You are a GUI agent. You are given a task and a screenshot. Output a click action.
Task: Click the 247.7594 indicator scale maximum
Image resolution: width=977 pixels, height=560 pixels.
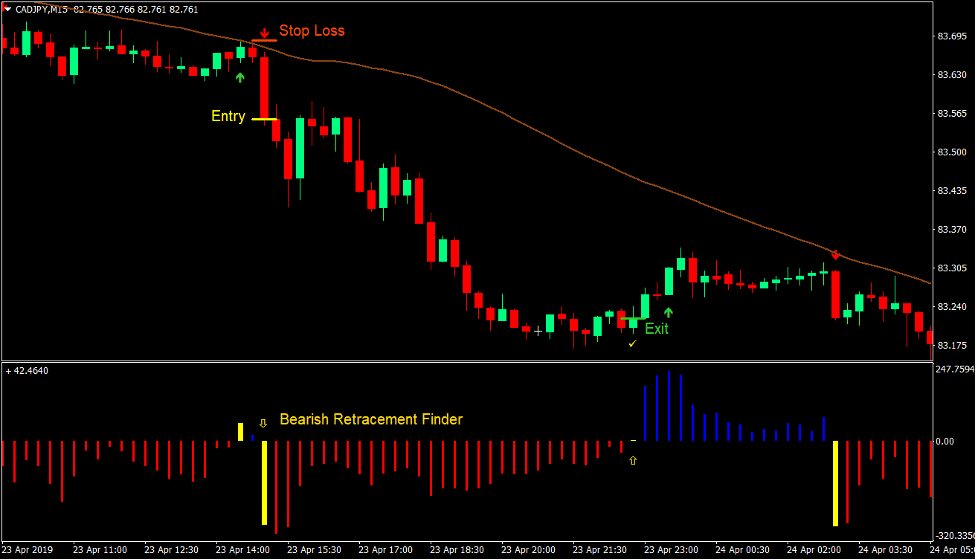pos(955,369)
